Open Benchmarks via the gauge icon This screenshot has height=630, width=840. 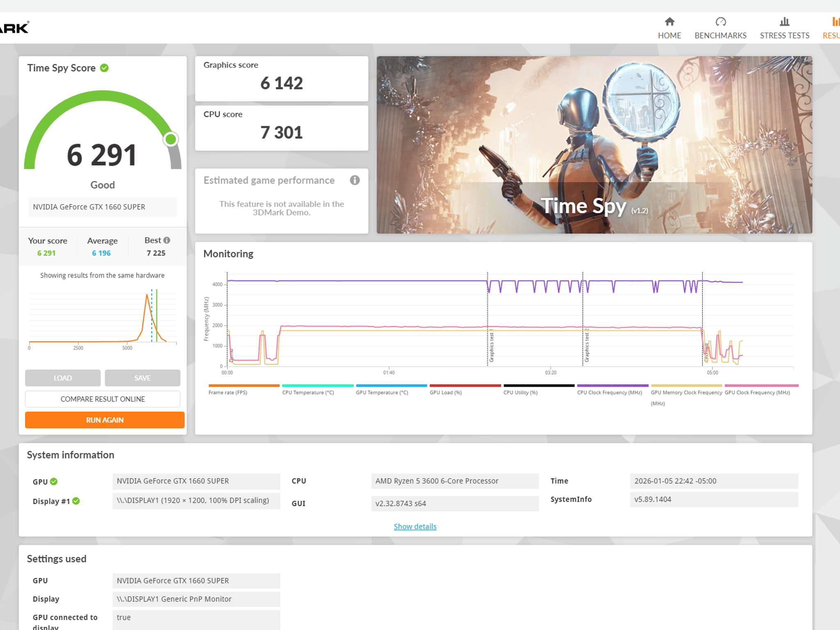(x=720, y=22)
